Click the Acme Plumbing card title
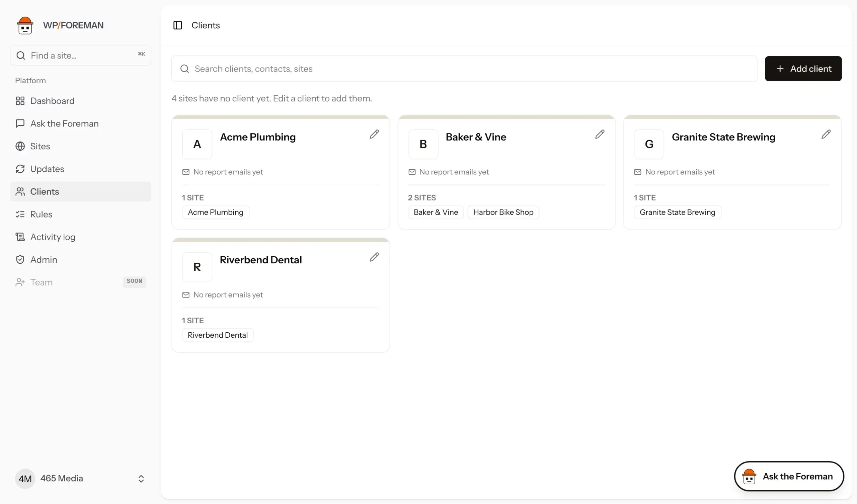857x504 pixels. point(258,137)
